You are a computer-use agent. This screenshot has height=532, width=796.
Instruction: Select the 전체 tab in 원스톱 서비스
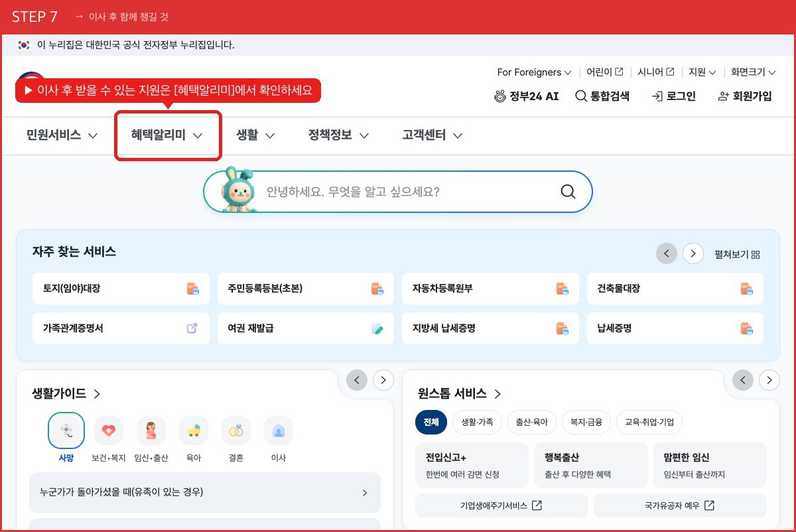coord(431,422)
